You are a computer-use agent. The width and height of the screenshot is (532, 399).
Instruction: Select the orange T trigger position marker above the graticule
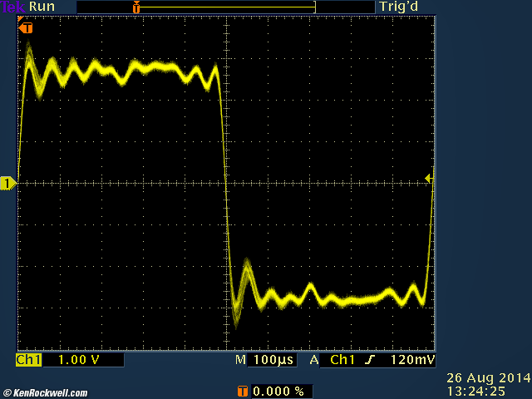click(x=27, y=27)
